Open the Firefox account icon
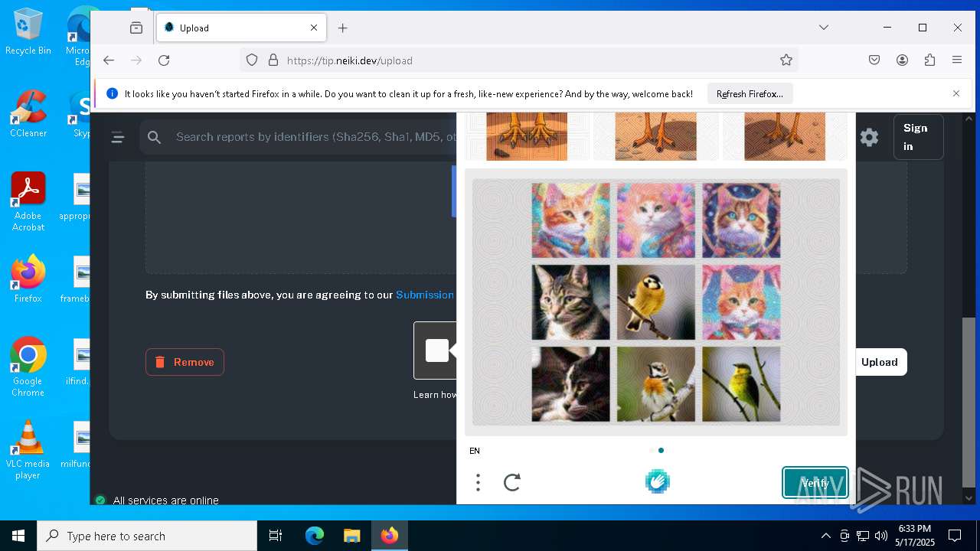Screen dimensions: 980x551 [x=902, y=60]
